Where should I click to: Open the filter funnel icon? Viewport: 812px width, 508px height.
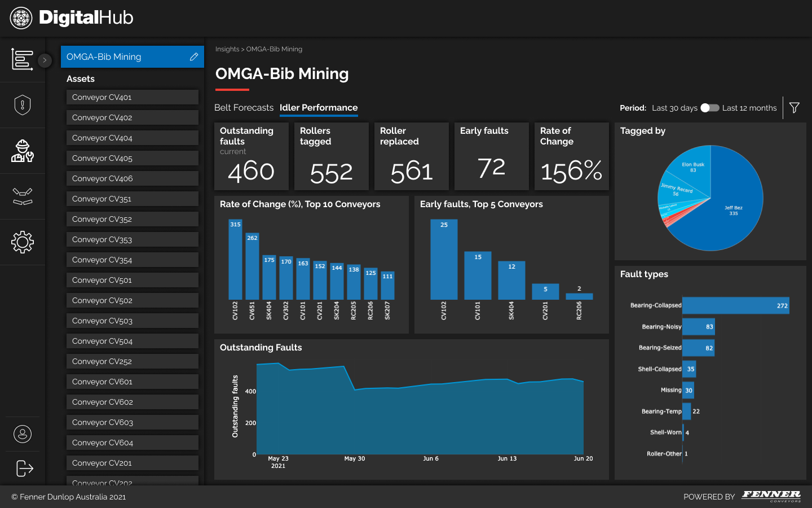pos(795,108)
